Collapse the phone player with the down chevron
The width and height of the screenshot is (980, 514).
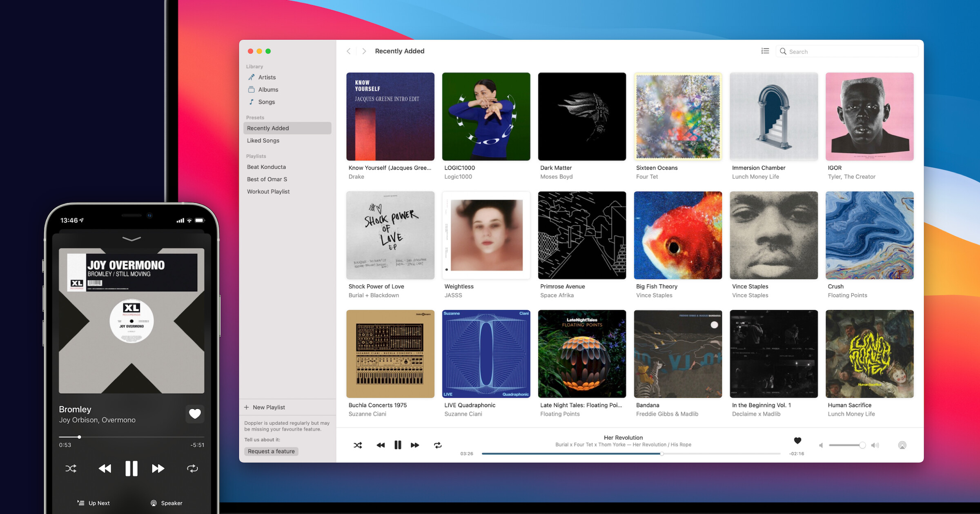[x=131, y=239]
